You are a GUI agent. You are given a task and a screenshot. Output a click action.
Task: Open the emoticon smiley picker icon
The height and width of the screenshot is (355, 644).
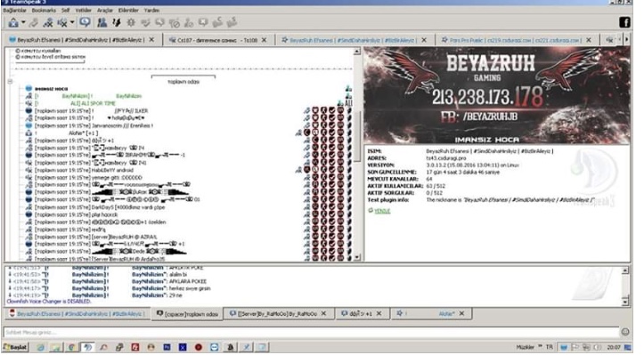coord(624,332)
